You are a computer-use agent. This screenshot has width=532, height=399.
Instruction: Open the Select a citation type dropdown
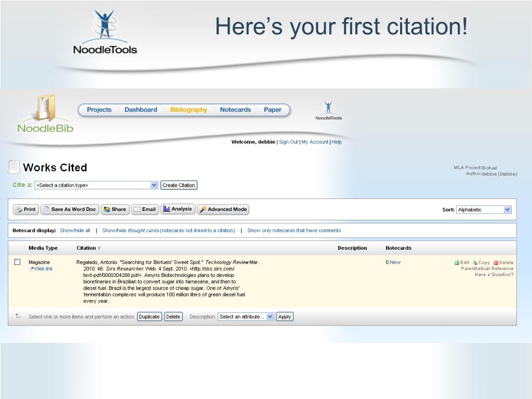coord(96,185)
